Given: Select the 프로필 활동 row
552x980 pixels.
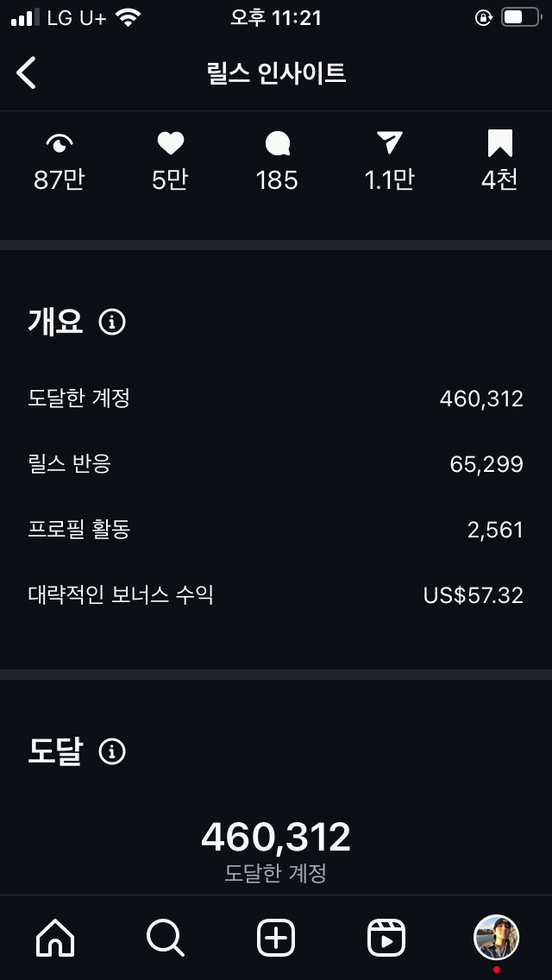Looking at the screenshot, I should (276, 530).
